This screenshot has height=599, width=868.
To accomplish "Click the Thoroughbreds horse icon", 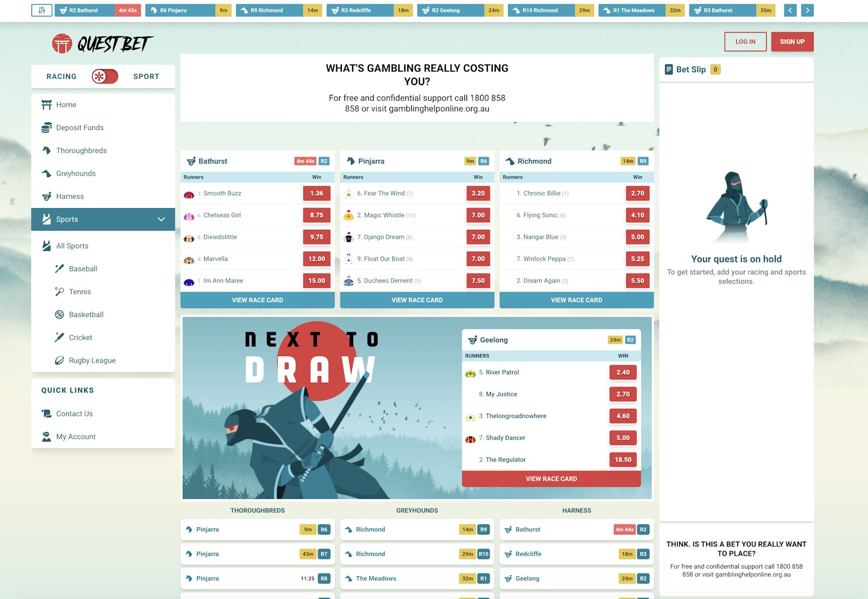I will tap(46, 150).
